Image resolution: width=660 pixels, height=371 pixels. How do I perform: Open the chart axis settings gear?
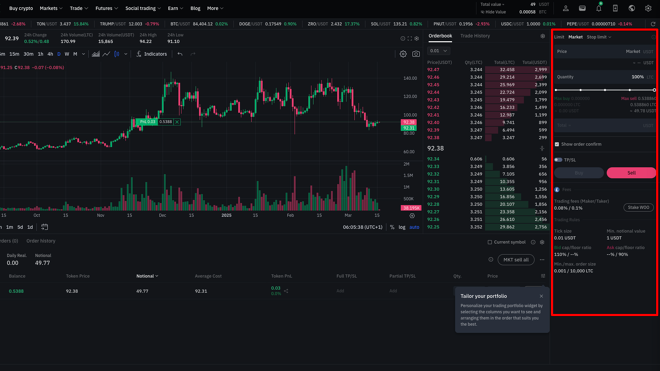pos(412,216)
